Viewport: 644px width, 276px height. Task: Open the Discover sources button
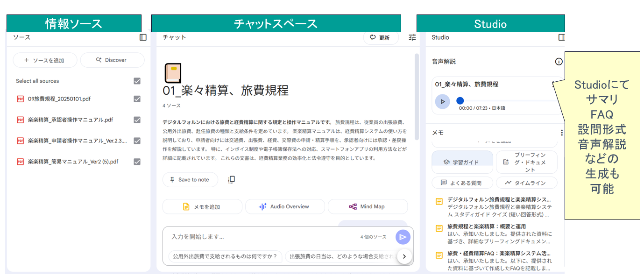click(113, 60)
